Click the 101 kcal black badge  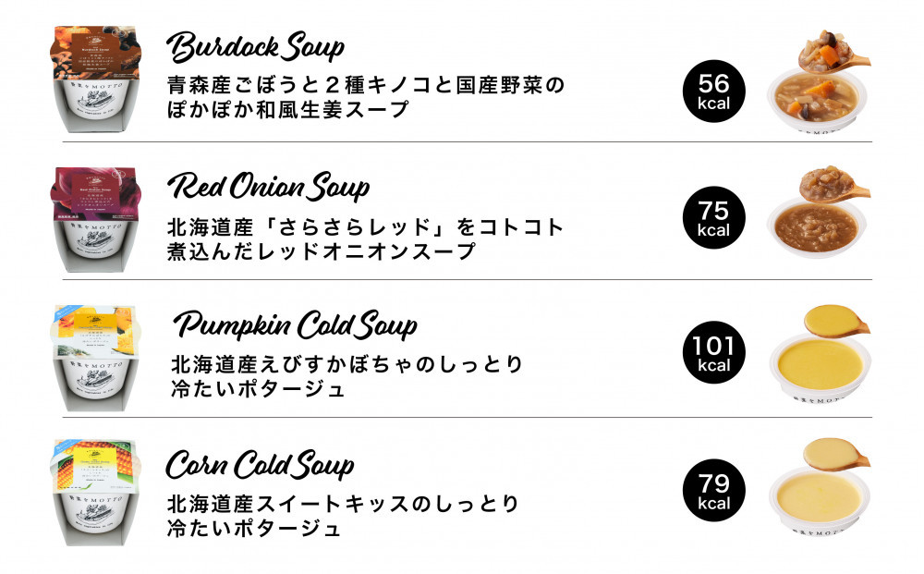coord(713,352)
